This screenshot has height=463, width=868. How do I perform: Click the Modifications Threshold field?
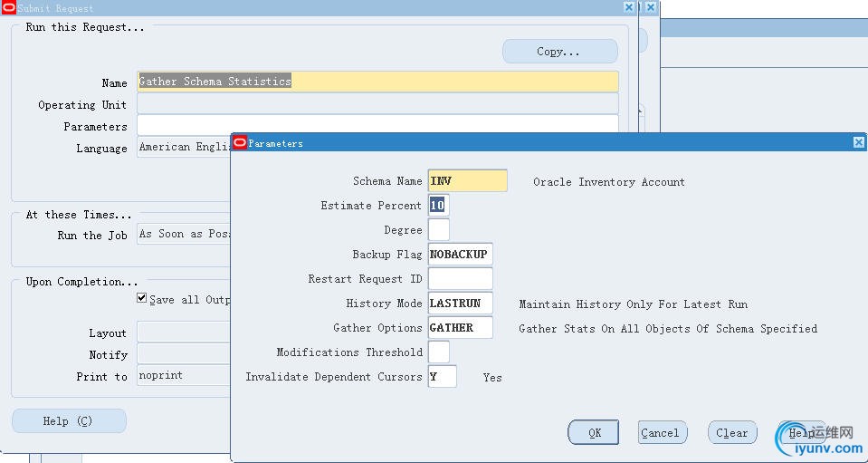438,352
